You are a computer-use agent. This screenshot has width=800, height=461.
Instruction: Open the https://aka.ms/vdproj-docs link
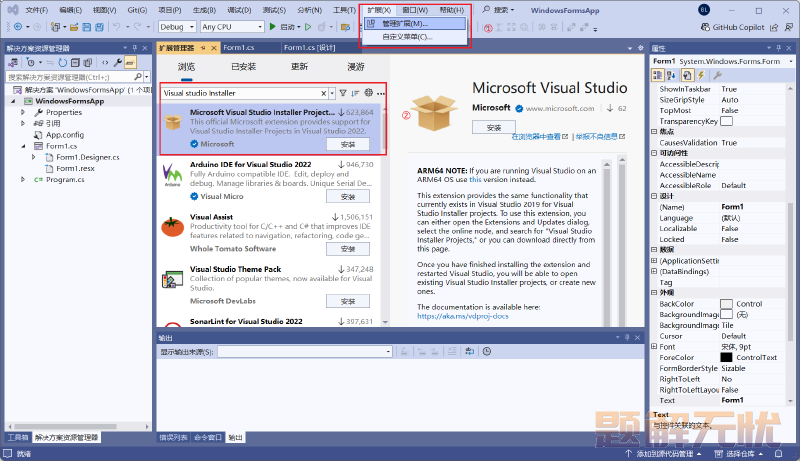(x=463, y=316)
